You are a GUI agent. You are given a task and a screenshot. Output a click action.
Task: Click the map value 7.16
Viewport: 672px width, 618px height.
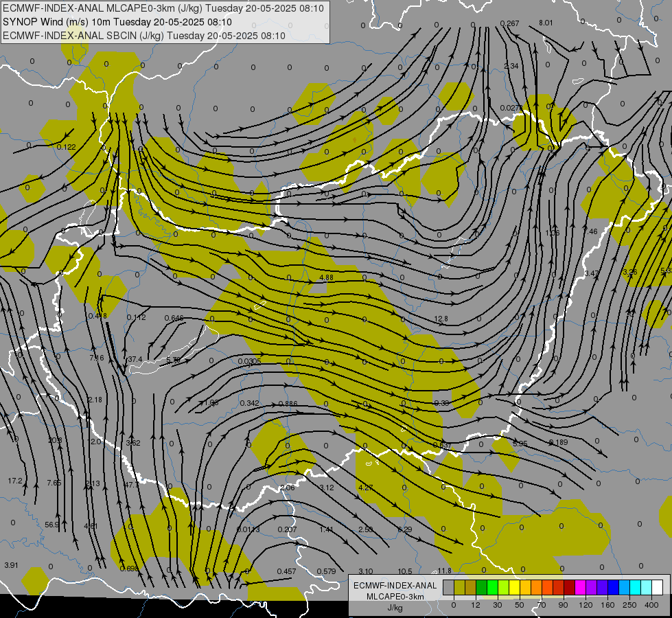pos(96,358)
